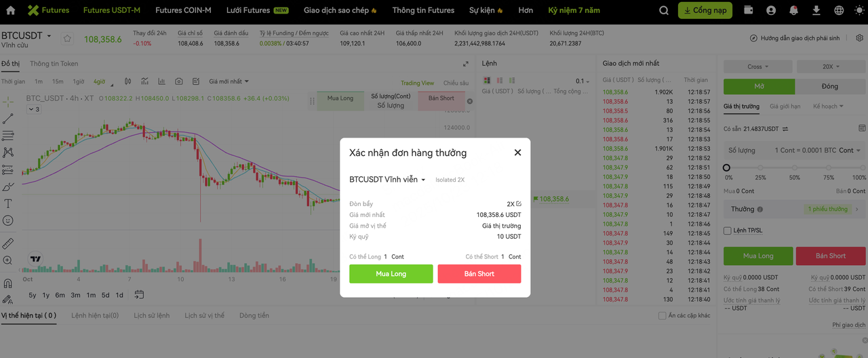Edit the 2X leverage in dialog

pyautogui.click(x=518, y=203)
